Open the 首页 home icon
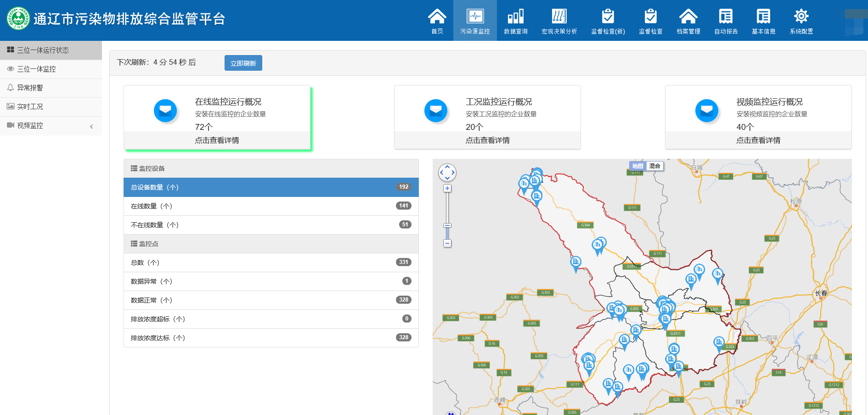 (x=437, y=21)
